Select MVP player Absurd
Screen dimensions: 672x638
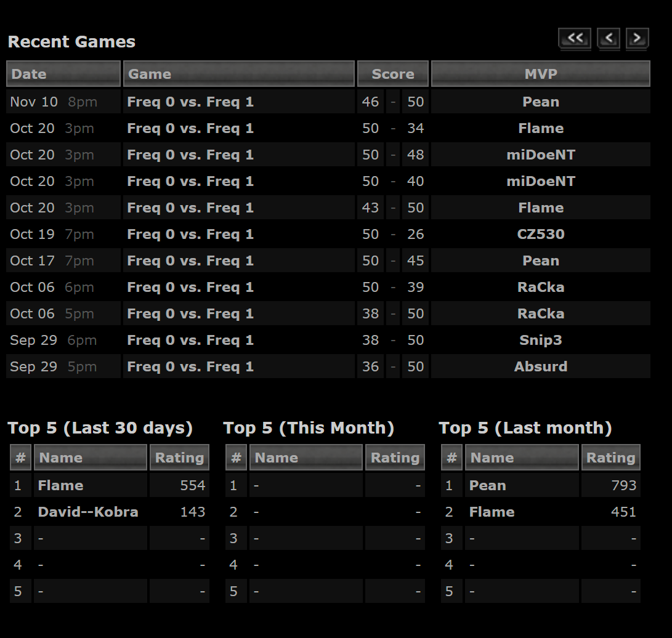coord(541,366)
